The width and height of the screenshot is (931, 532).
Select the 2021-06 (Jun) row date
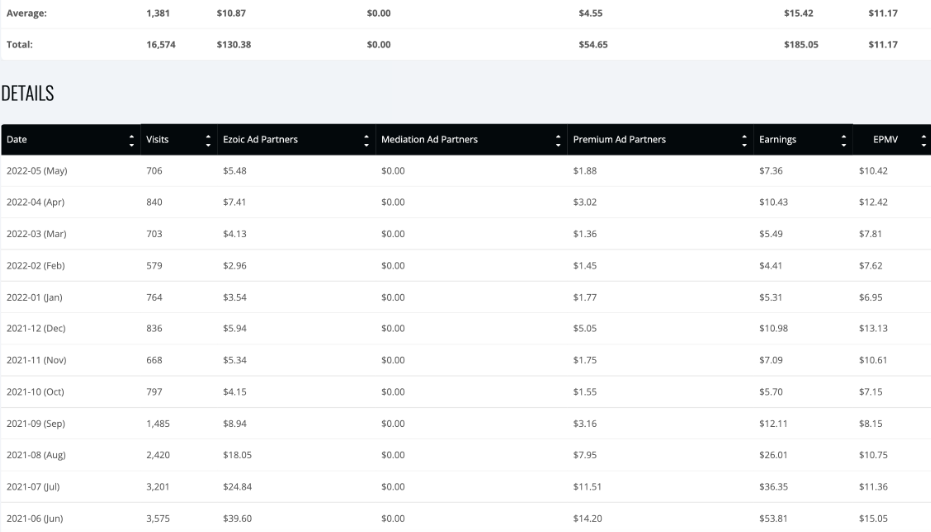point(34,518)
